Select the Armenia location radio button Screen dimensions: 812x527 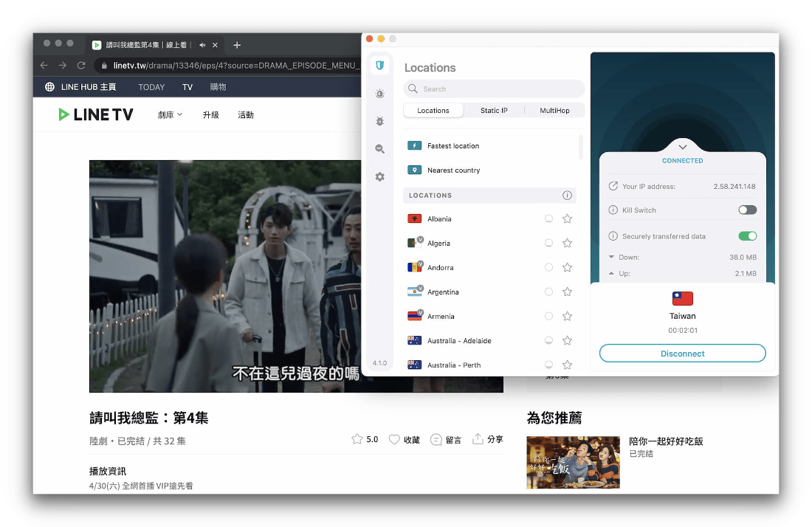tap(548, 316)
